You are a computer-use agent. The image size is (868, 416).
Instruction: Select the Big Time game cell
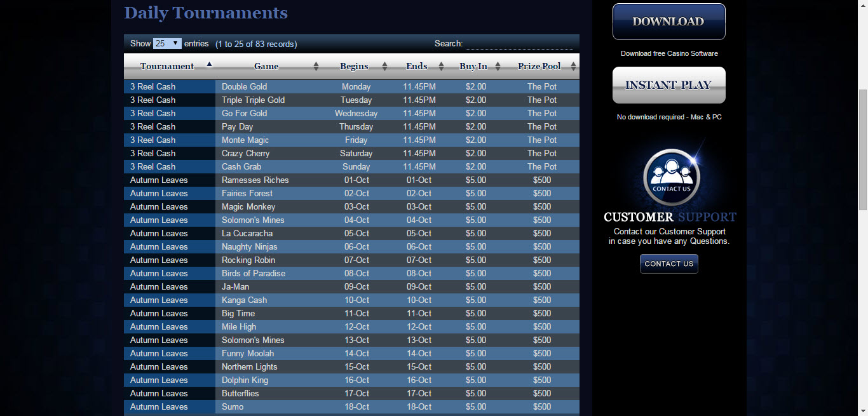(x=269, y=313)
